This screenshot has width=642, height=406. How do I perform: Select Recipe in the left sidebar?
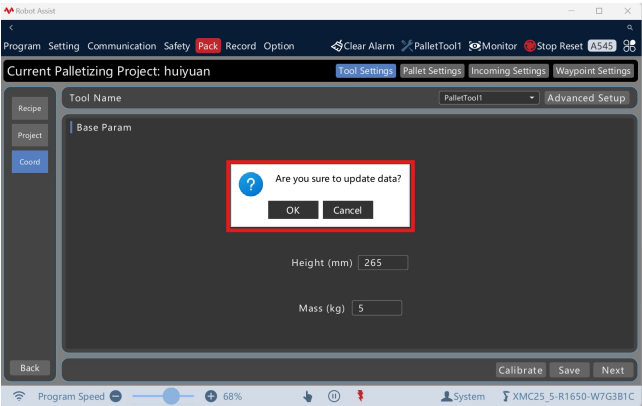(30, 108)
